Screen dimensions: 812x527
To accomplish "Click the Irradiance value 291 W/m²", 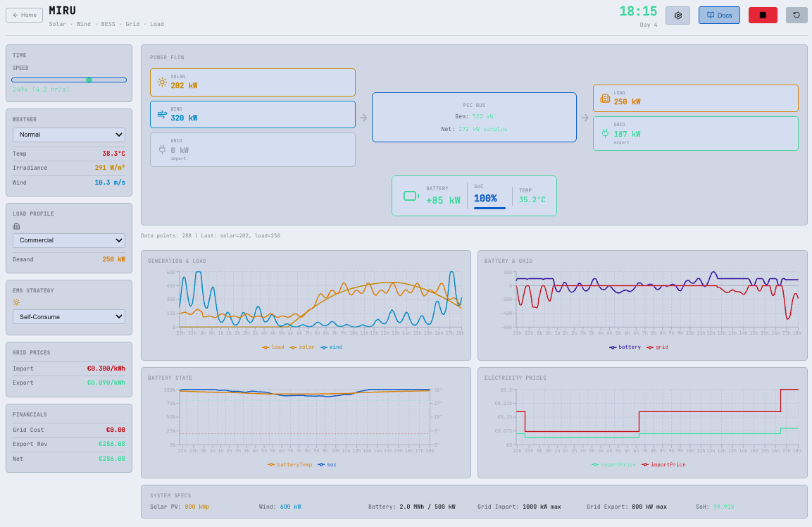I will click(110, 168).
